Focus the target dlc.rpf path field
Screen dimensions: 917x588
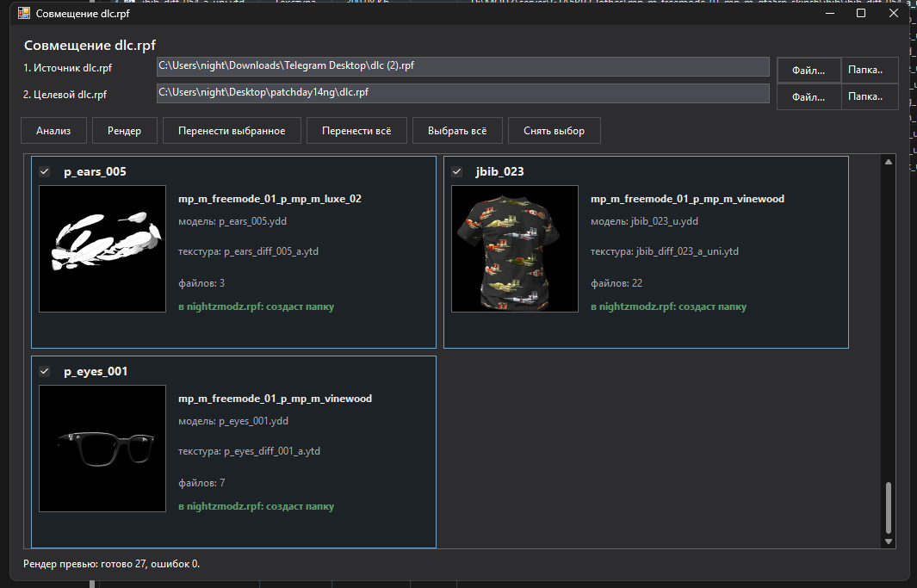[462, 93]
